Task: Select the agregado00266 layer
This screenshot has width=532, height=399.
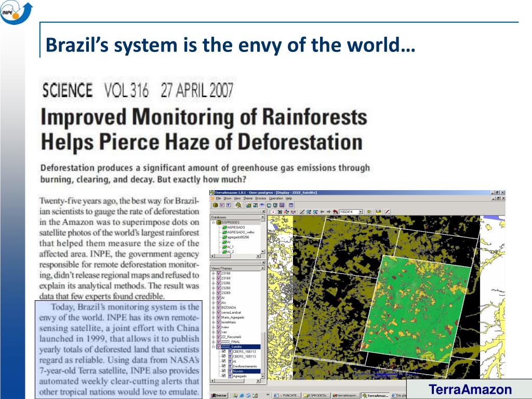Action: pyautogui.click(x=238, y=237)
